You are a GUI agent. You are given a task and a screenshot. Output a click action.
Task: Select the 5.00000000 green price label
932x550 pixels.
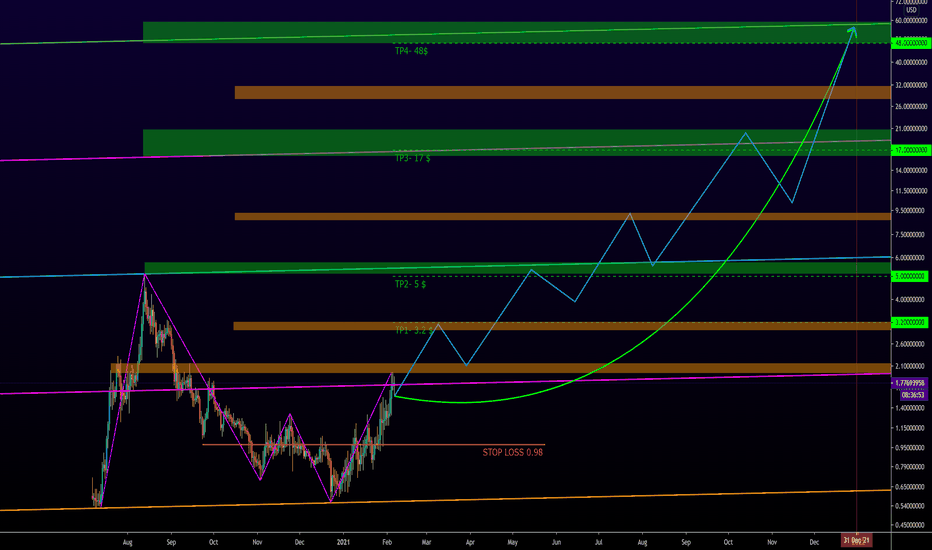[x=910, y=276]
